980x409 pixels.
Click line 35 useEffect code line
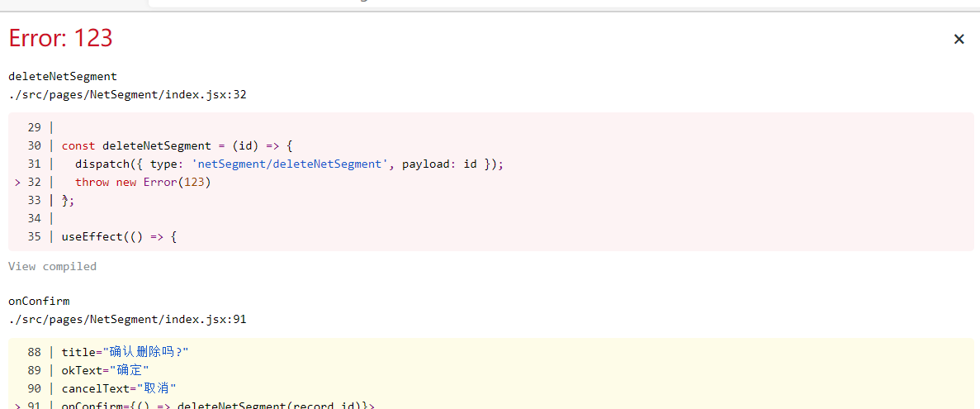click(120, 236)
